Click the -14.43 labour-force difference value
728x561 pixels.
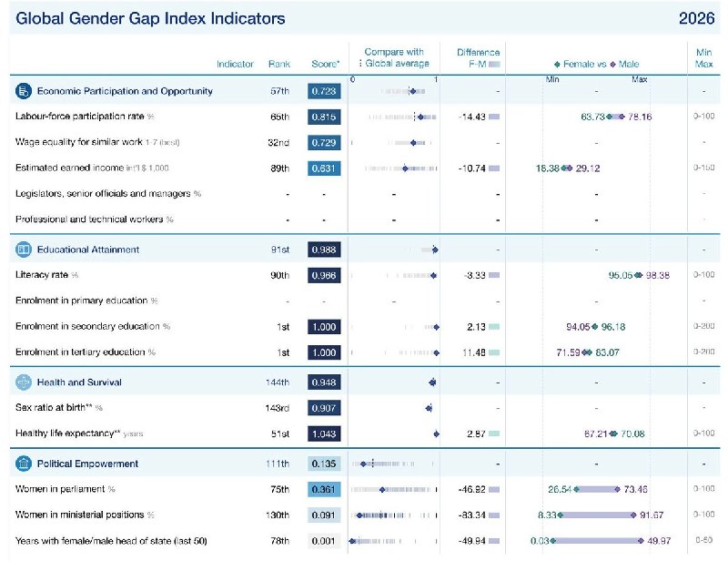click(x=471, y=117)
